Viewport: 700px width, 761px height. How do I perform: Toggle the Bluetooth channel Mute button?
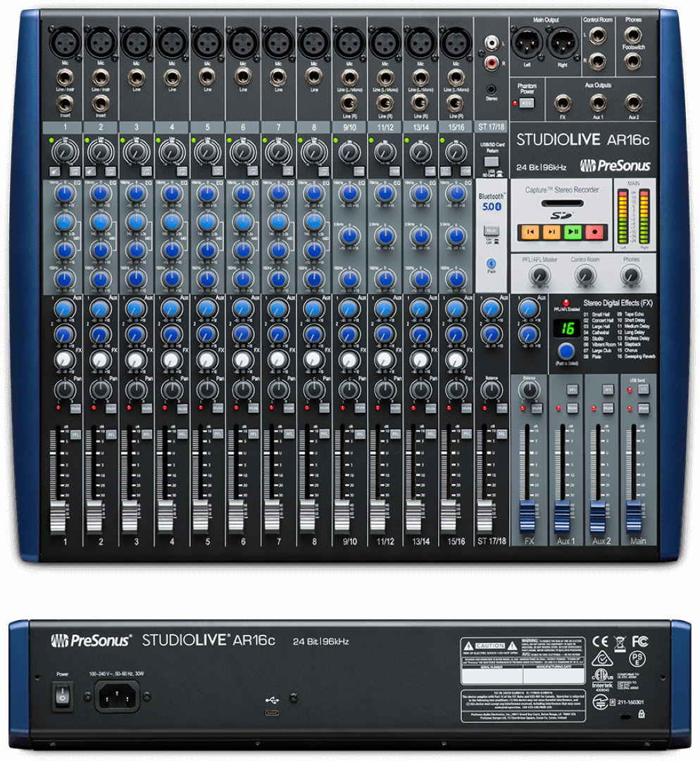tap(490, 230)
